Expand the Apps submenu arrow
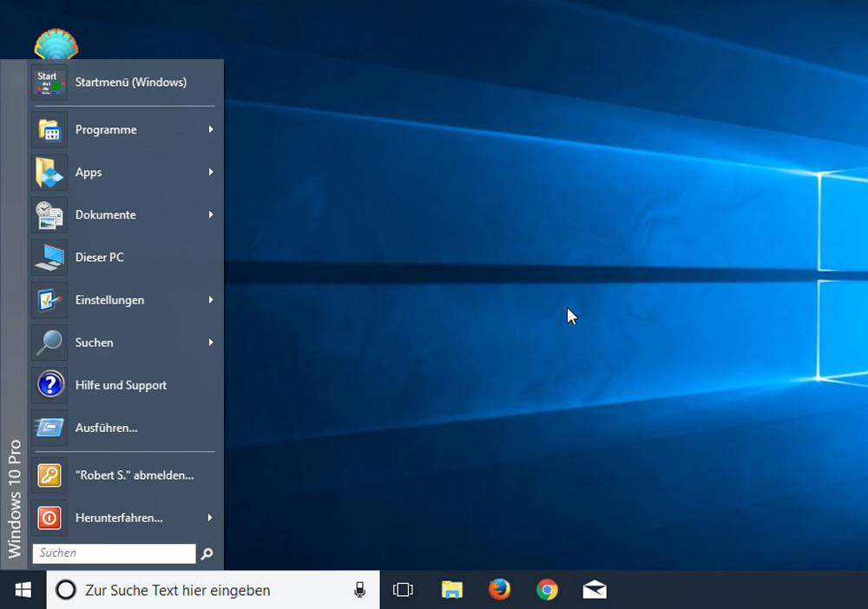This screenshot has height=609, width=868. click(211, 173)
